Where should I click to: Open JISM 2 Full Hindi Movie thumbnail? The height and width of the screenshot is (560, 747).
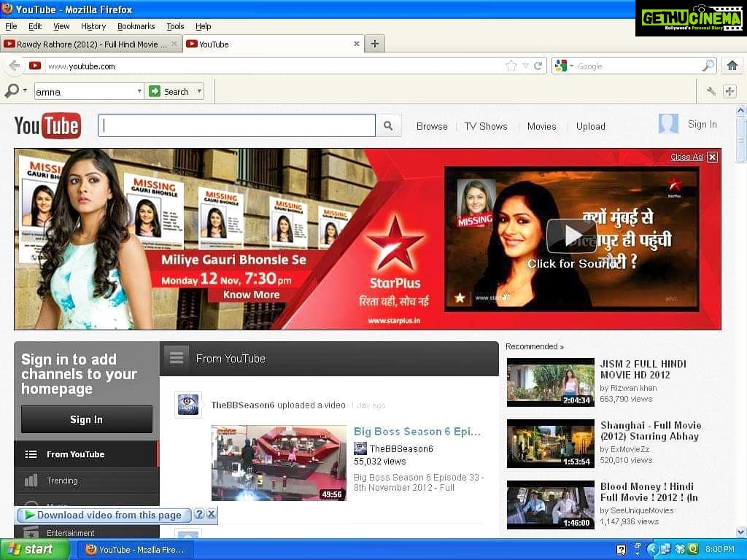(551, 382)
